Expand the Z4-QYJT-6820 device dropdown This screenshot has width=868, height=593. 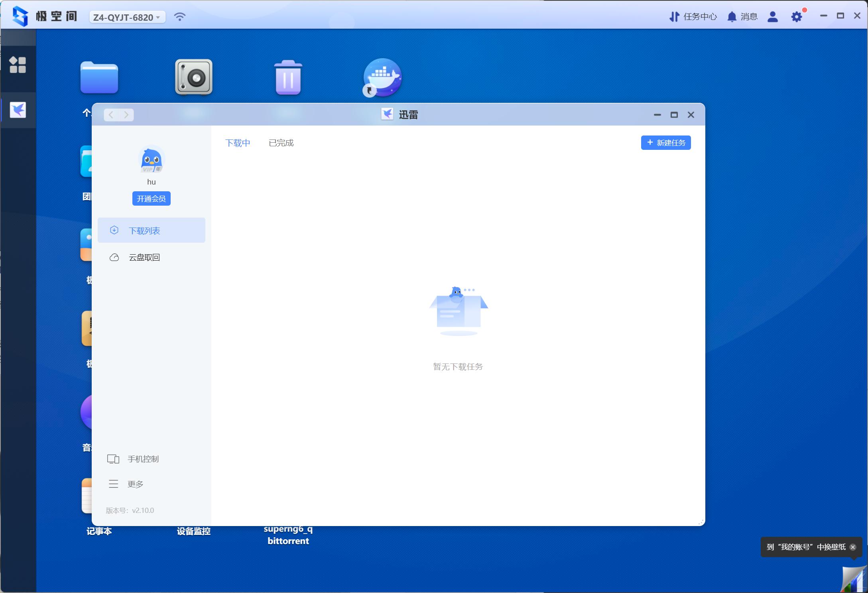point(127,17)
